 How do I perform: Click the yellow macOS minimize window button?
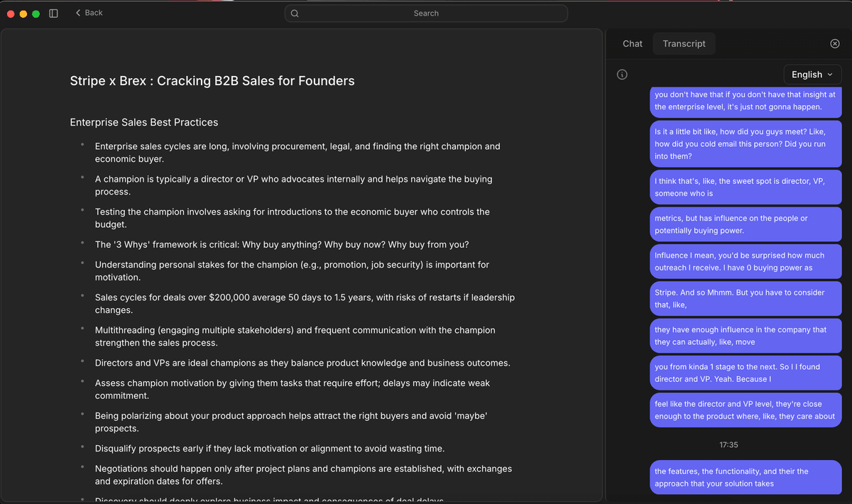point(23,13)
